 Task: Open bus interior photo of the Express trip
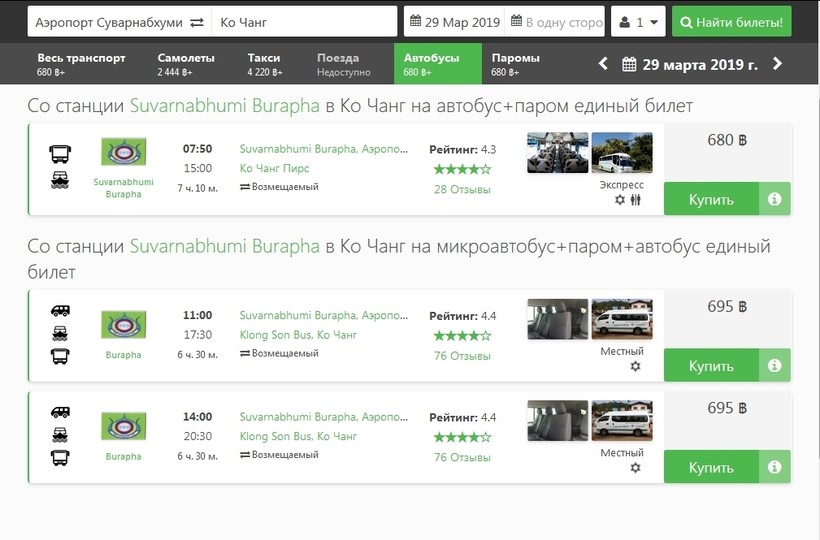pos(557,153)
